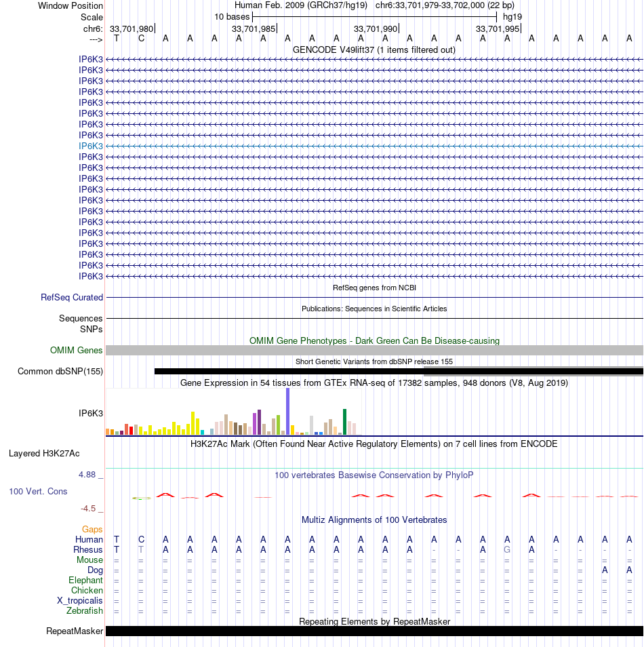
Task: Click the Common dbSNP(155) label
Action: coord(60,372)
